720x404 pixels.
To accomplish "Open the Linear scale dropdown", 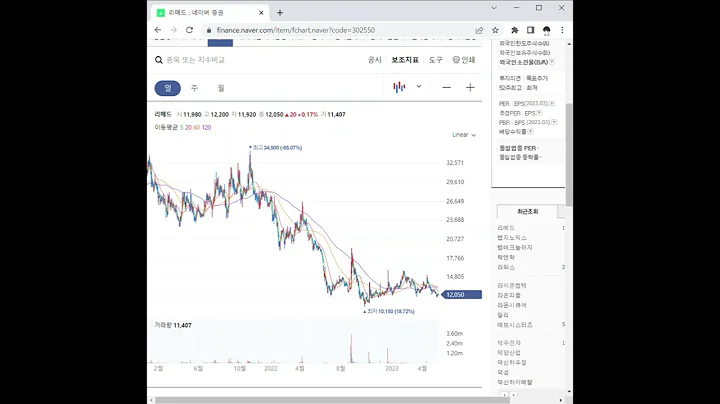I will (464, 135).
